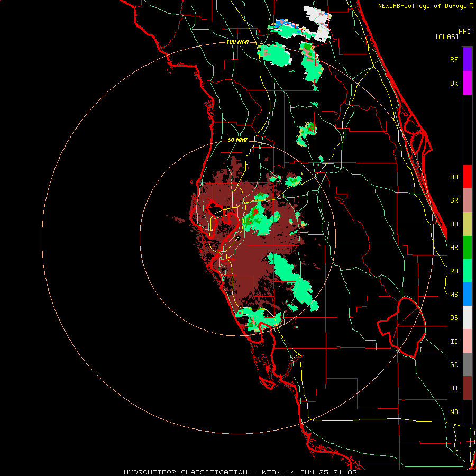Click the WS legend label
Image resolution: width=476 pixels, height=476 pixels.
[454, 295]
